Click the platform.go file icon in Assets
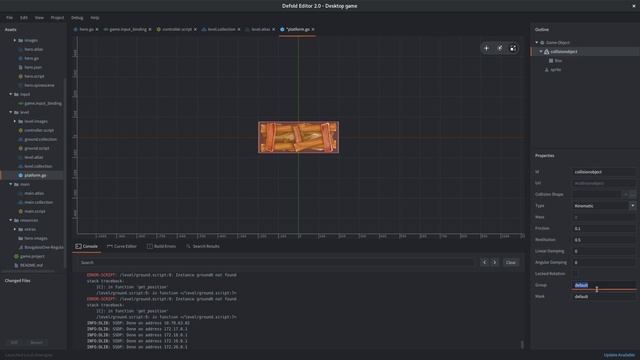The image size is (640, 360). point(20,176)
